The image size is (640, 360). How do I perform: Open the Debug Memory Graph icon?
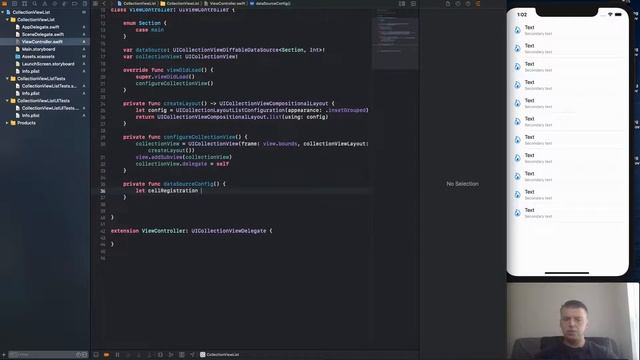[171, 355]
